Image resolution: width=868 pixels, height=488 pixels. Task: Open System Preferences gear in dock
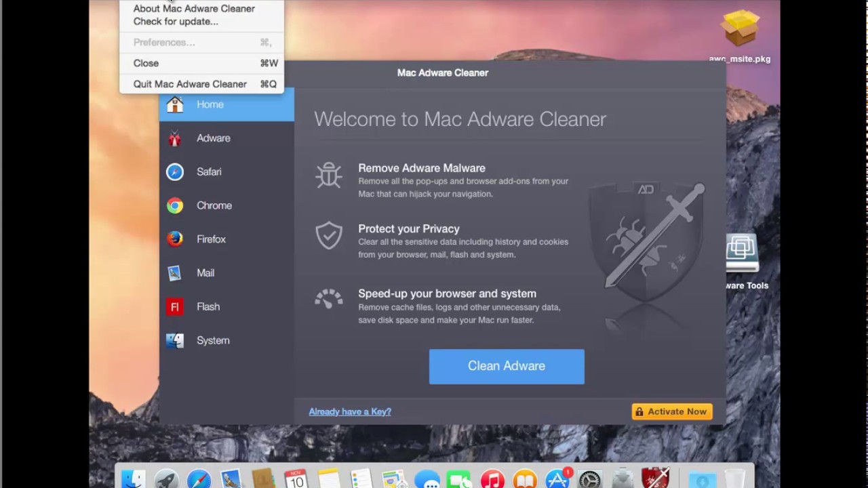[x=590, y=480]
